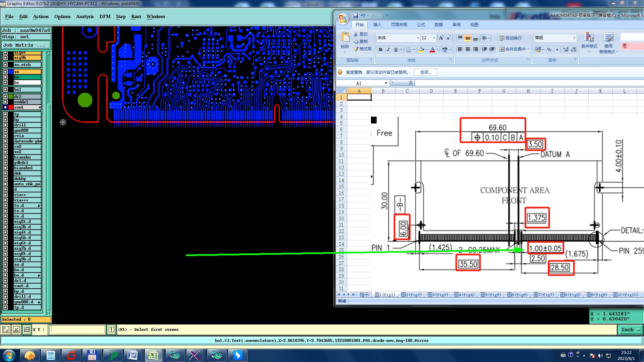Switch to the fig3 worksheet tab
This screenshot has width=644, height=362.
[438, 295]
